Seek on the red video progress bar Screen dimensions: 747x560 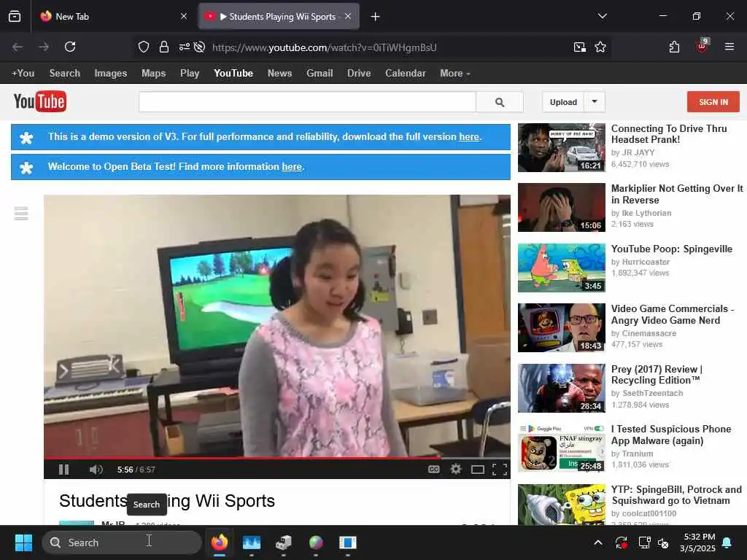(276, 458)
